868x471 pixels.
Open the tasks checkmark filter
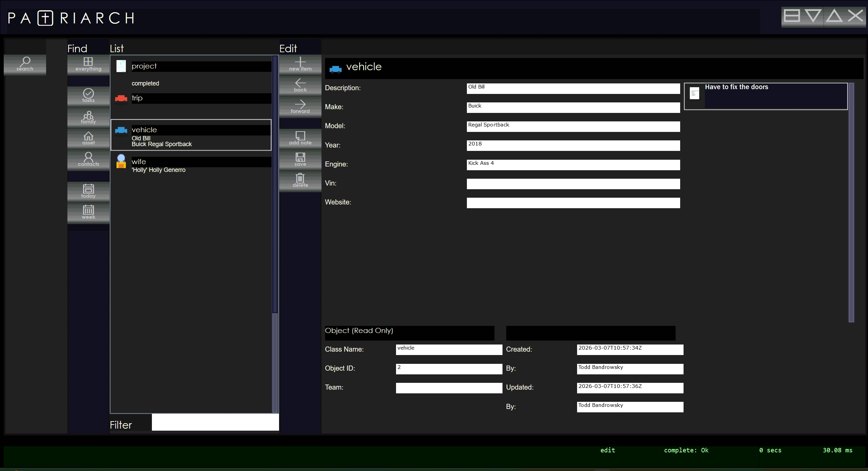point(88,96)
